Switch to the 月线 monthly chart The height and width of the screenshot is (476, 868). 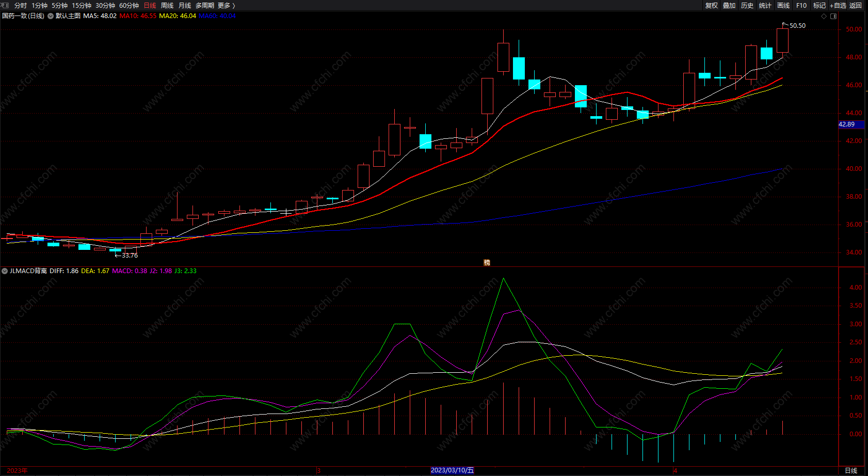(185, 5)
